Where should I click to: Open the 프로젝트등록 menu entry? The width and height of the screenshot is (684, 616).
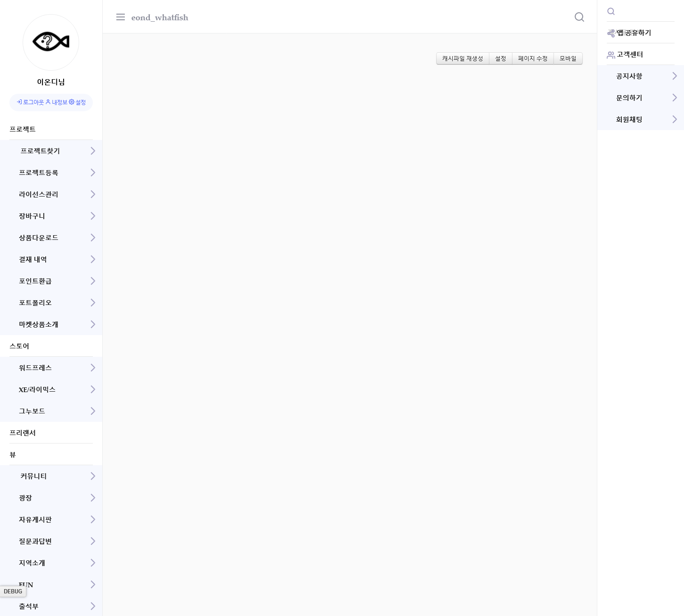tap(39, 172)
